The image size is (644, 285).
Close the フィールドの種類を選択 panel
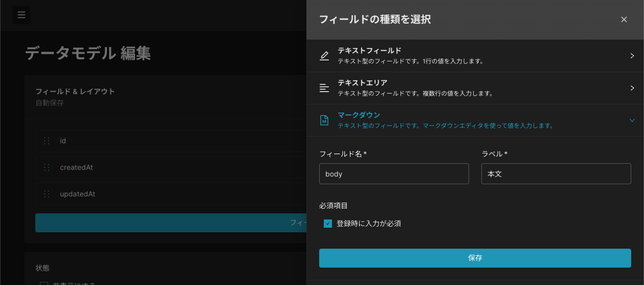[x=624, y=19]
